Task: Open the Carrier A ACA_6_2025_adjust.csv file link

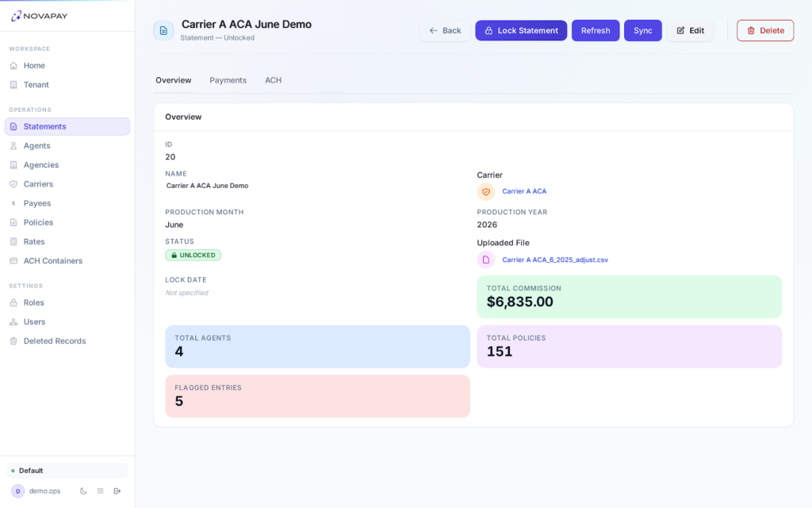Action: click(x=555, y=260)
